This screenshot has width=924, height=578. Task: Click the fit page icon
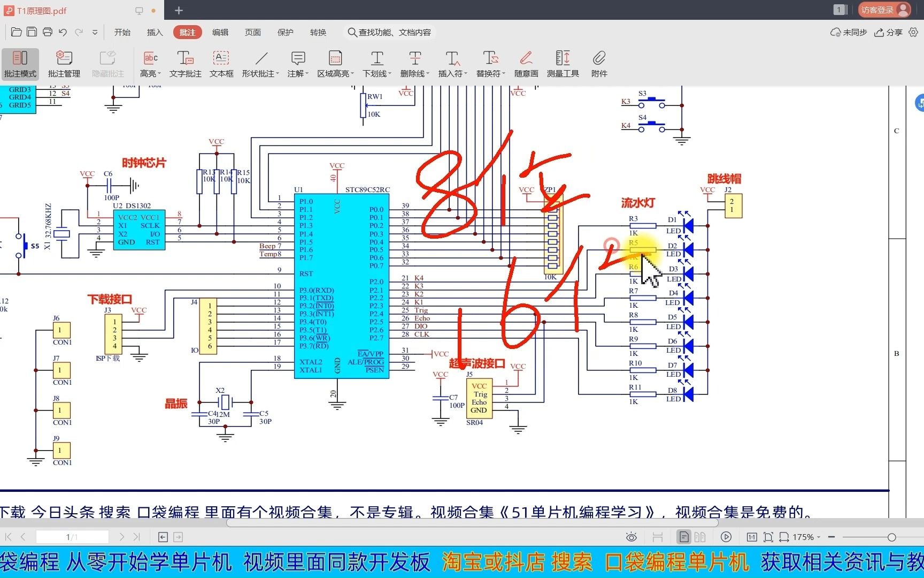tap(768, 537)
